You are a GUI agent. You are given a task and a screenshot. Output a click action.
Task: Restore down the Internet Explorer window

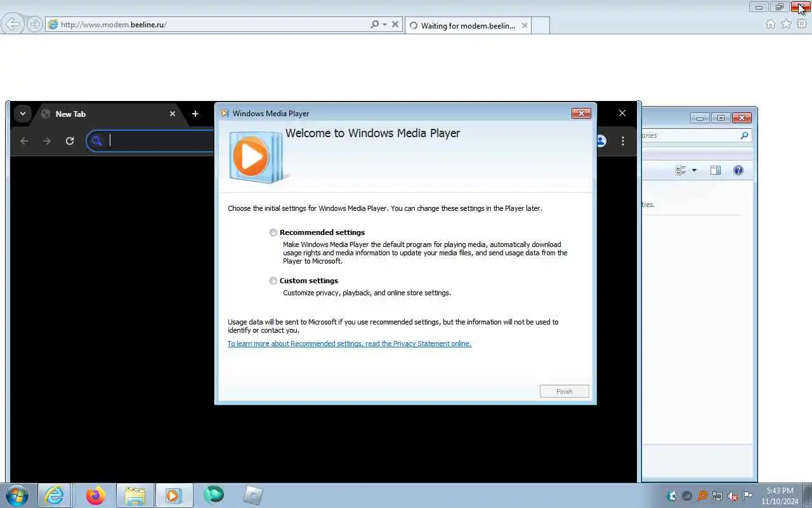780,7
